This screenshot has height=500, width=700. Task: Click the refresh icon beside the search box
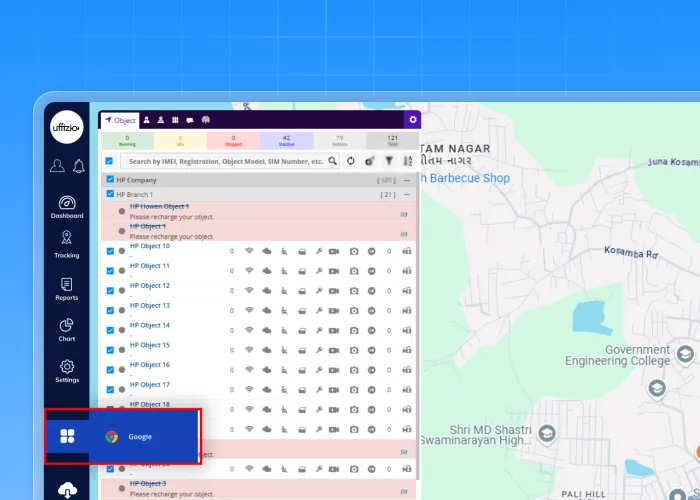tap(351, 161)
